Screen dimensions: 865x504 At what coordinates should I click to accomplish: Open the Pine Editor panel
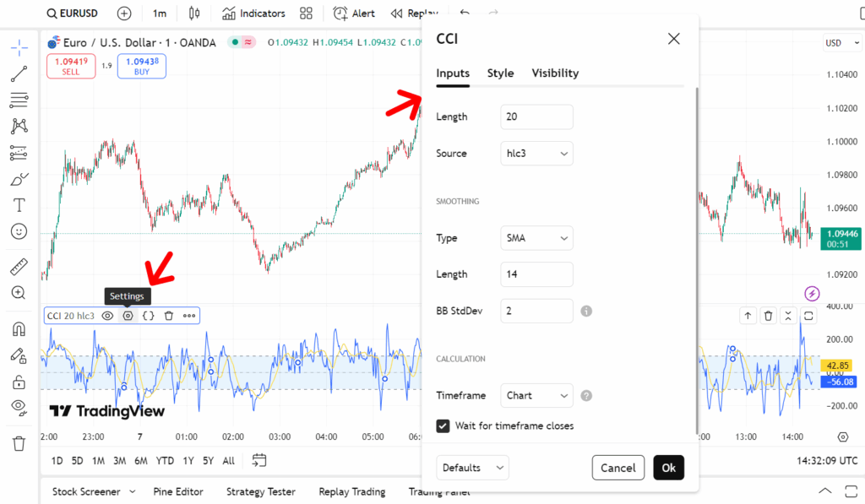[x=178, y=491]
